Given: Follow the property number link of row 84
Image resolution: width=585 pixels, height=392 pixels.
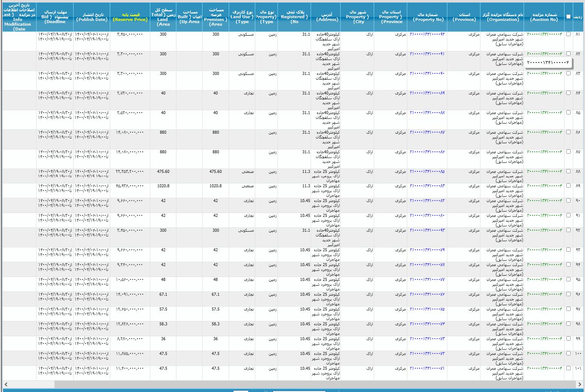Looking at the screenshot, I should click(x=427, y=93).
